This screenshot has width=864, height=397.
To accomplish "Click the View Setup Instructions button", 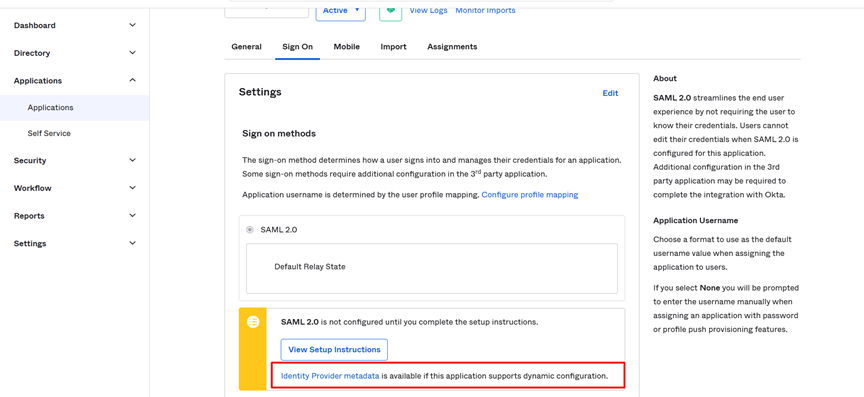I will tap(334, 350).
